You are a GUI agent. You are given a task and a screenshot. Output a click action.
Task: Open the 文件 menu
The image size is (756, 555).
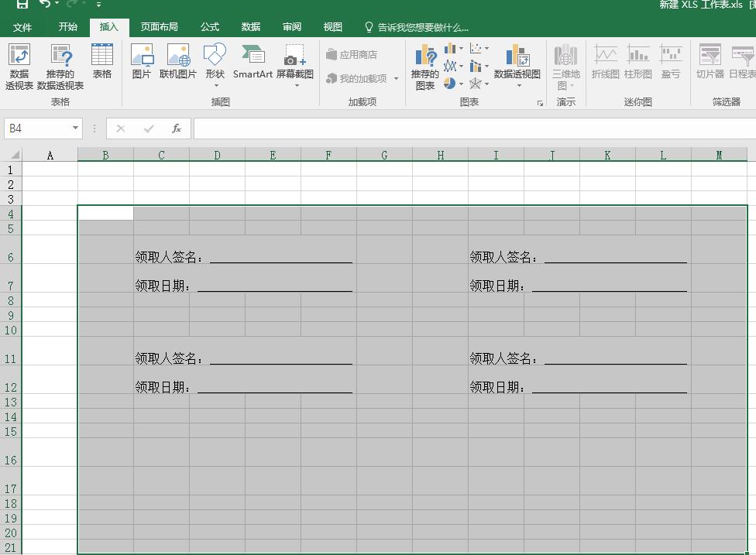pyautogui.click(x=22, y=26)
